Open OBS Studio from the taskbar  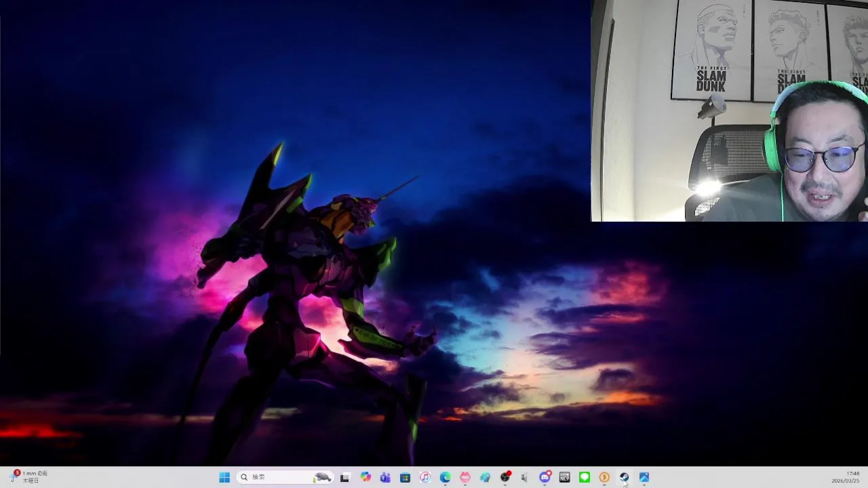tap(505, 477)
